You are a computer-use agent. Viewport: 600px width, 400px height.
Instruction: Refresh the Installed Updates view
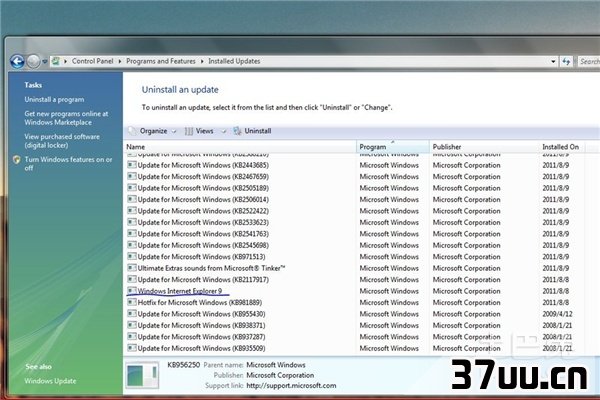pyautogui.click(x=566, y=61)
